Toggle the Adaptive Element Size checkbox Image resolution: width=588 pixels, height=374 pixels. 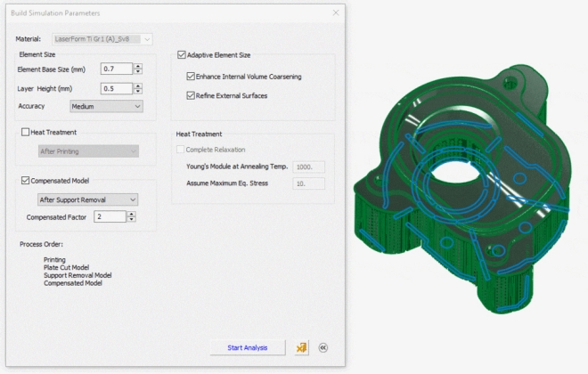coord(182,54)
